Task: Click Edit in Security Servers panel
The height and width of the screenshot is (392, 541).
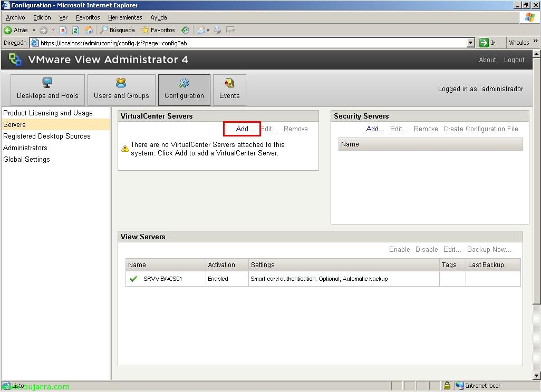Action: (399, 129)
